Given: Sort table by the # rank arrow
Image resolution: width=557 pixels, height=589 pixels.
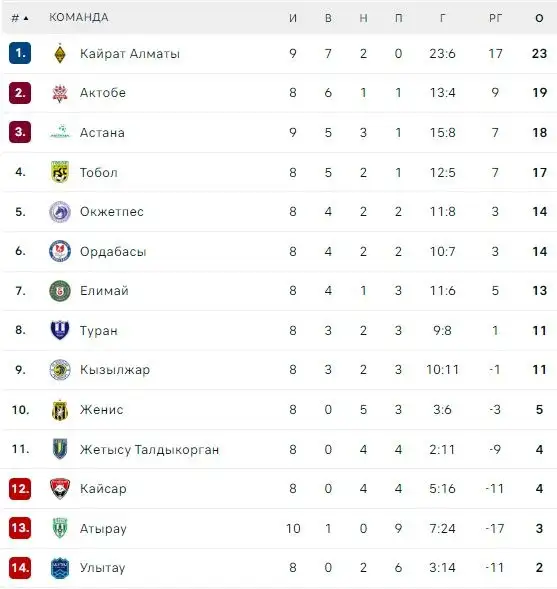Looking at the screenshot, I should pos(20,18).
